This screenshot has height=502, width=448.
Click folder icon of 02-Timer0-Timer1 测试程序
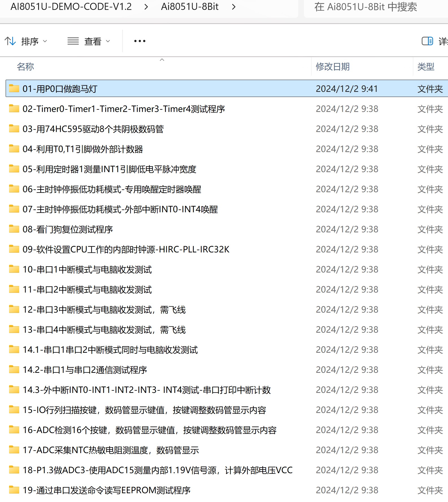coord(14,108)
